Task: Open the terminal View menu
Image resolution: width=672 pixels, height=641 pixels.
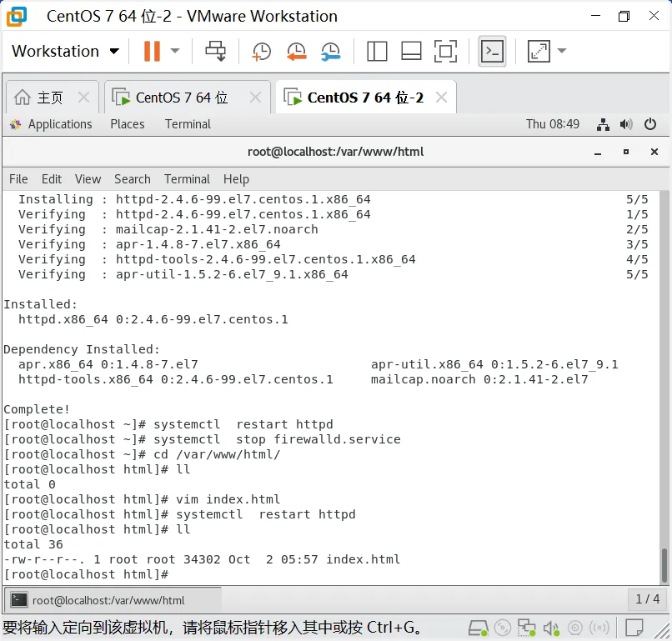Action: pos(88,179)
